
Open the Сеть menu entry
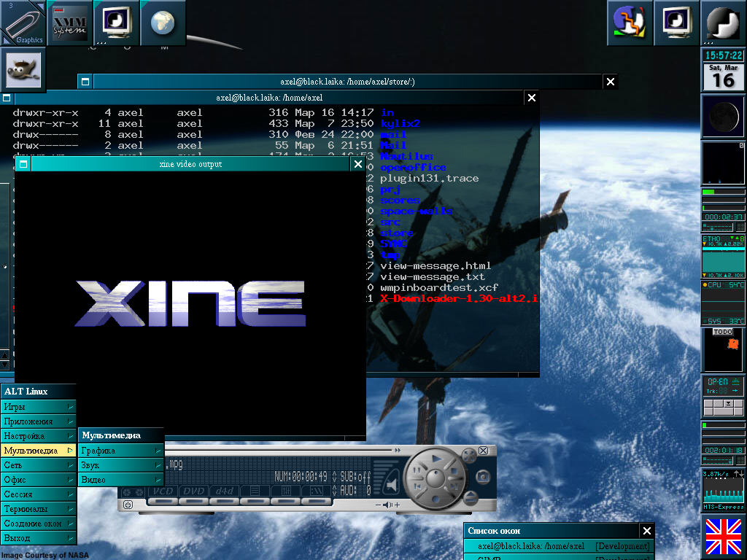[38, 465]
